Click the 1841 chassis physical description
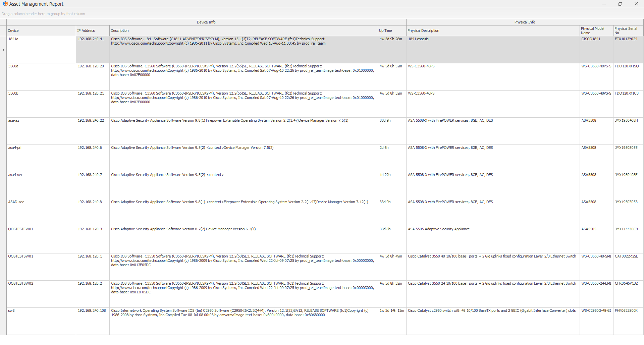 493,50
